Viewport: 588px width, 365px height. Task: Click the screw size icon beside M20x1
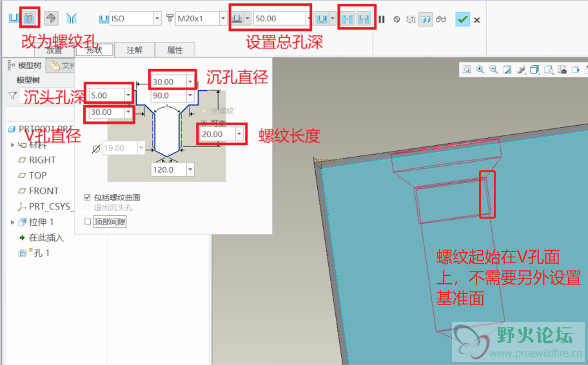pyautogui.click(x=170, y=18)
